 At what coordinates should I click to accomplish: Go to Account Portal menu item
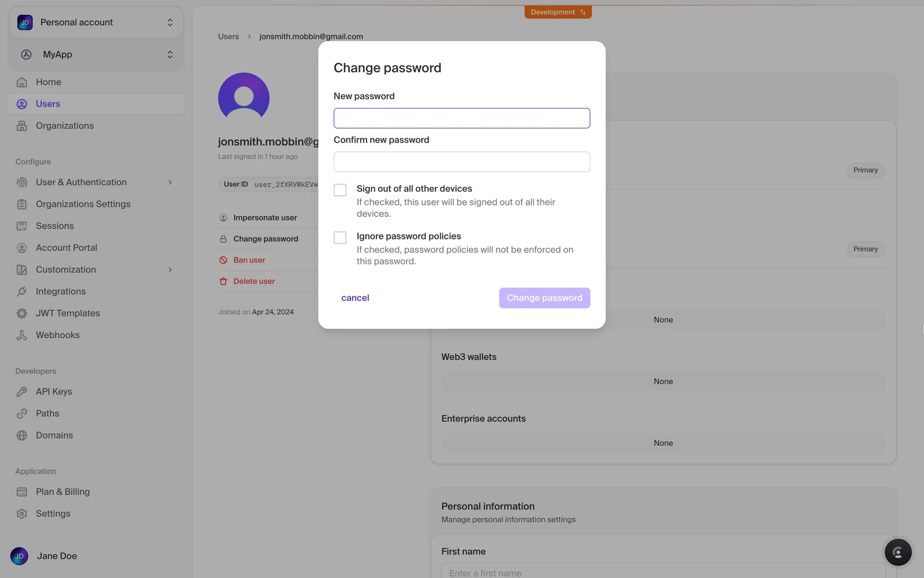[x=66, y=248]
